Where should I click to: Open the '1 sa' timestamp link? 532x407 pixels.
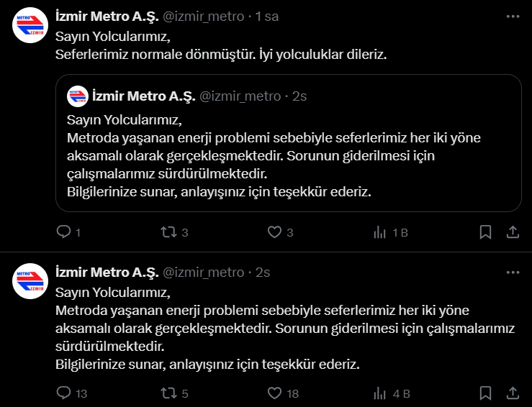pos(267,17)
